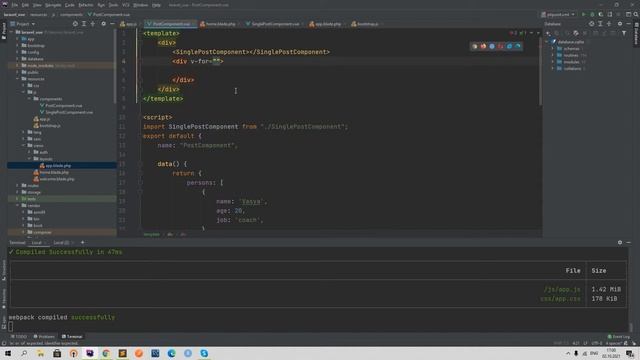Click the Windows Start button
This screenshot has width=640, height=360.
[x=8, y=353]
